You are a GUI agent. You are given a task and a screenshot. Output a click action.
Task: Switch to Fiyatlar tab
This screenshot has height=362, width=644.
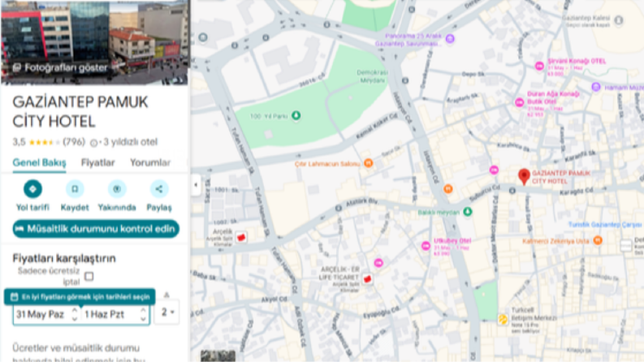[97, 162]
